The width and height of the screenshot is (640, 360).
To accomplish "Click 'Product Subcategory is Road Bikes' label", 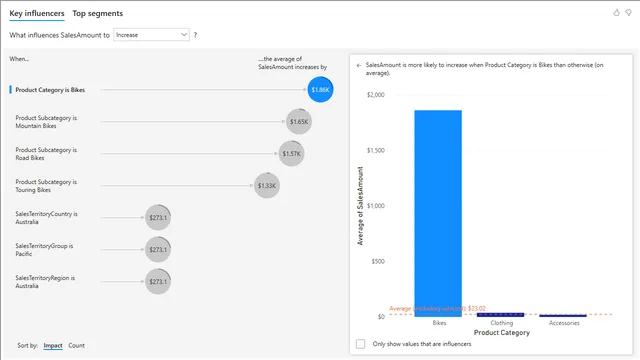I will 46,154.
